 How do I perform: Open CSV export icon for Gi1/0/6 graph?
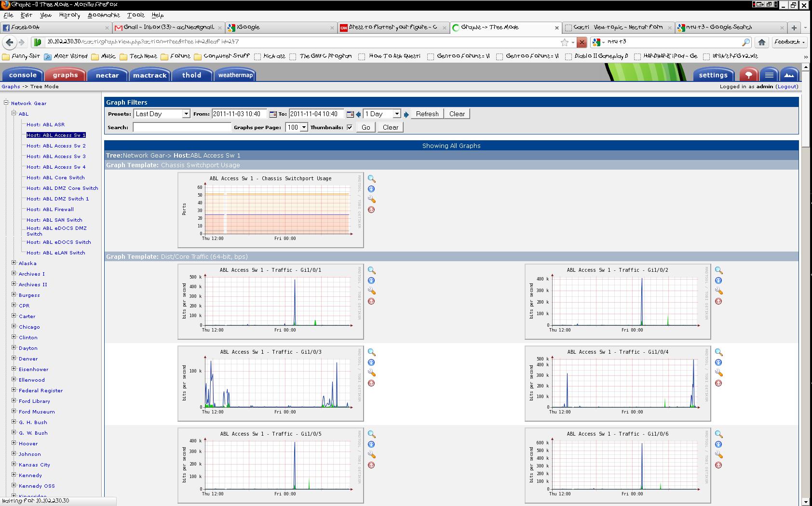coord(718,444)
